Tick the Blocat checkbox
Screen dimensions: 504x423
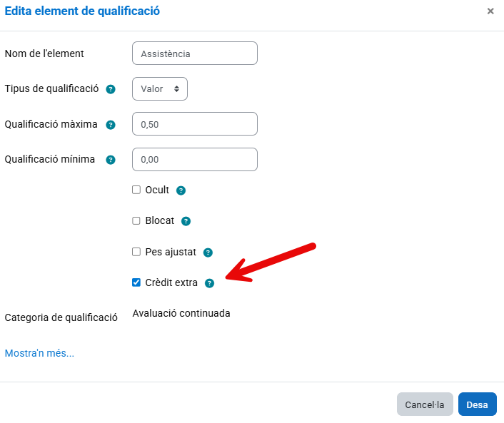136,220
